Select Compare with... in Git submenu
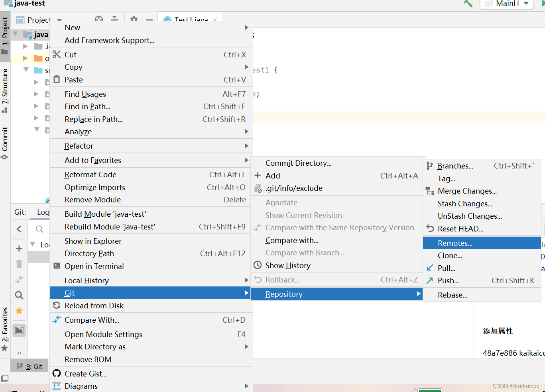 (x=337, y=240)
